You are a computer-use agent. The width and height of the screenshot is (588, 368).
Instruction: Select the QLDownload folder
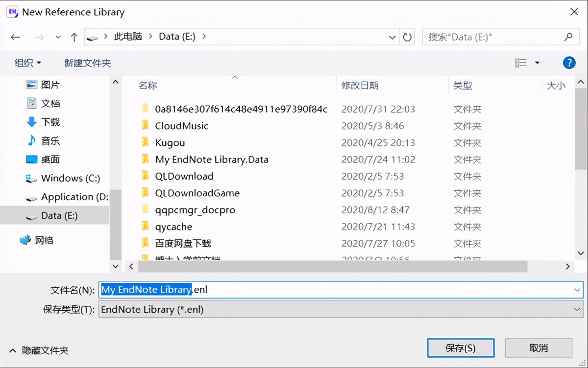tap(184, 176)
